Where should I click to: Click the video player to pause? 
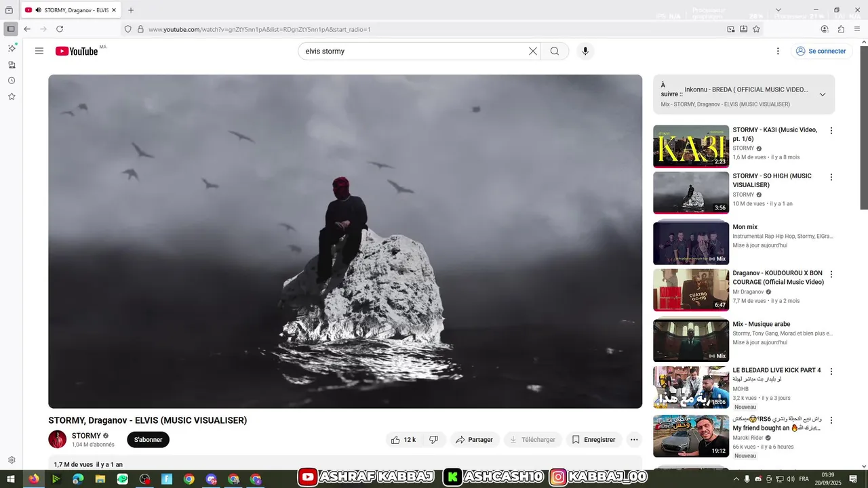[345, 241]
